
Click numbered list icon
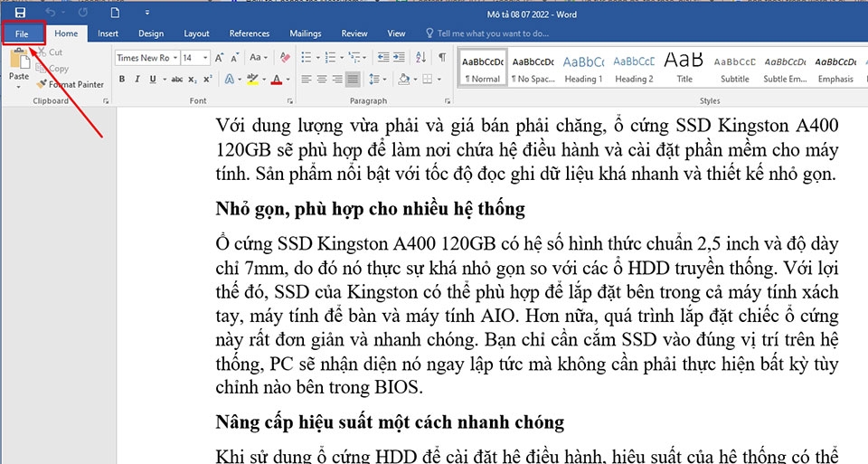pos(331,57)
